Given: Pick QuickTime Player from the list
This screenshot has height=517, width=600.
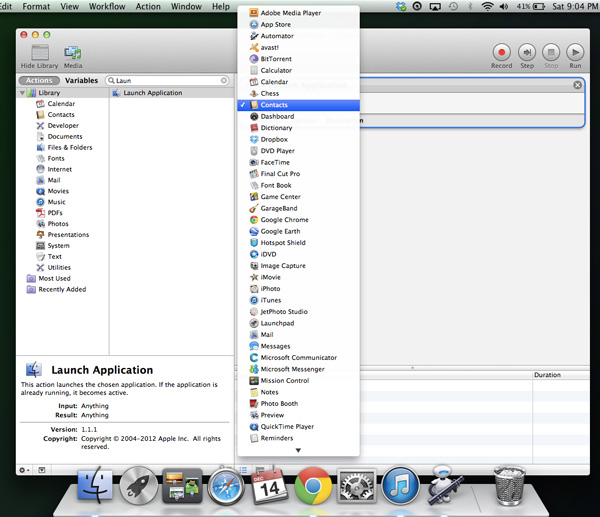Looking at the screenshot, I should point(298,426).
